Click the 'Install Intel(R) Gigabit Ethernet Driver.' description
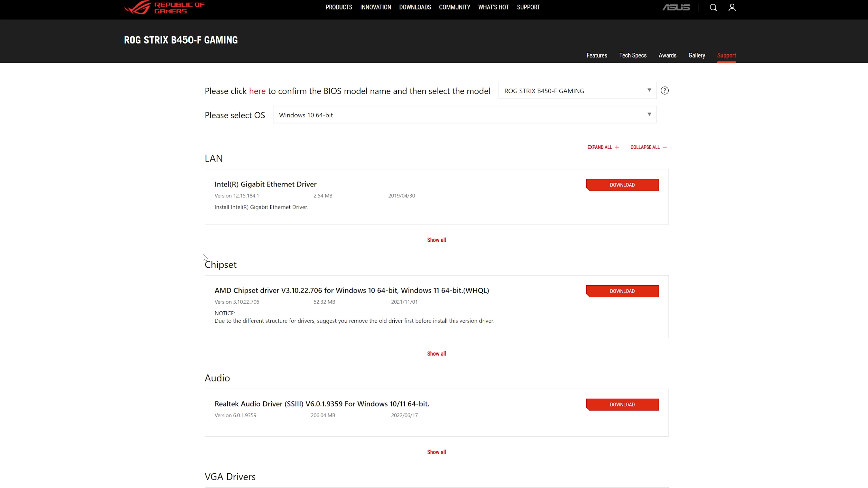The height and width of the screenshot is (488, 868). (x=262, y=207)
